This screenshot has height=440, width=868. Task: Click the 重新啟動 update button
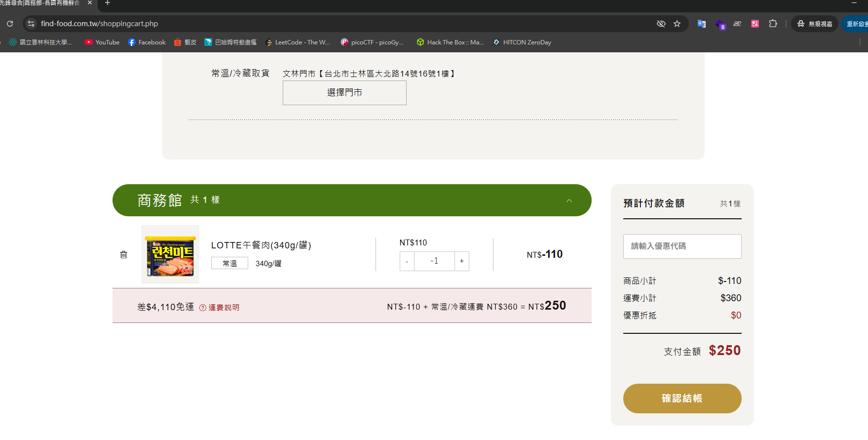point(856,24)
